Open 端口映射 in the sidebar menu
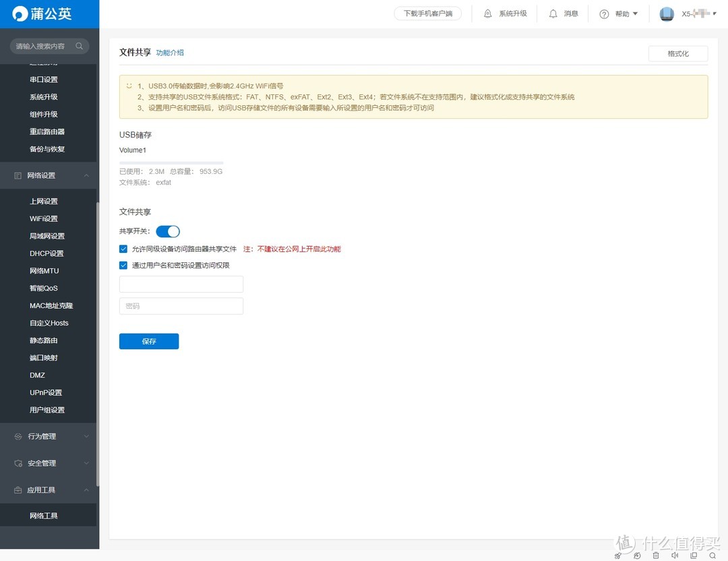The height and width of the screenshot is (561, 728). coord(44,358)
